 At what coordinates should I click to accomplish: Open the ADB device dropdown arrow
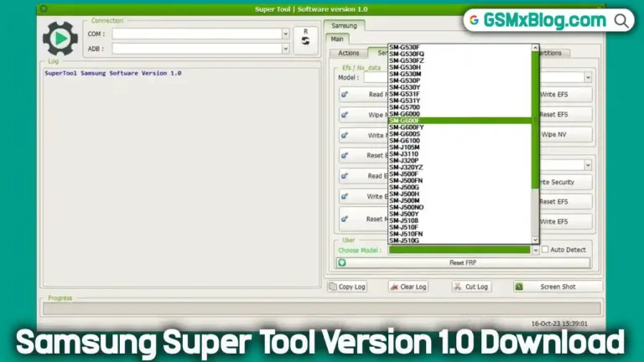(285, 49)
